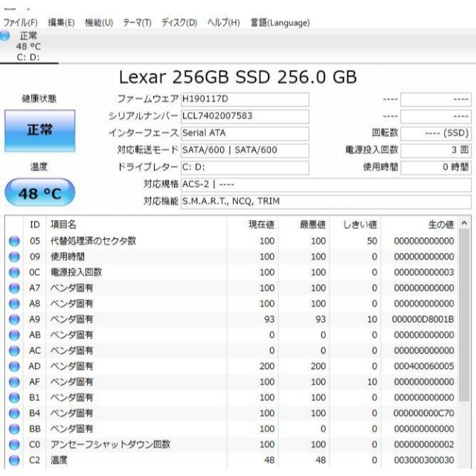
Task: Click the status orb for row 05
Action: [x=14, y=241]
